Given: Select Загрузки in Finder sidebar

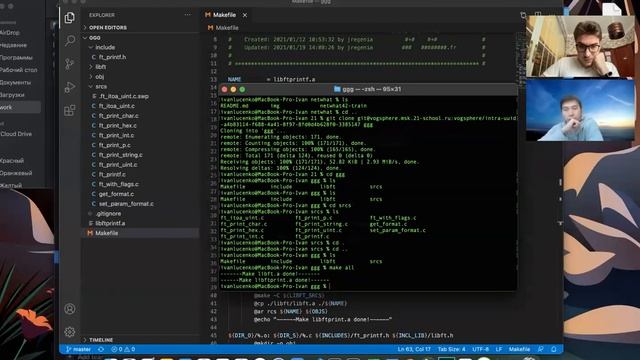Looking at the screenshot, I should pyautogui.click(x=12, y=95).
